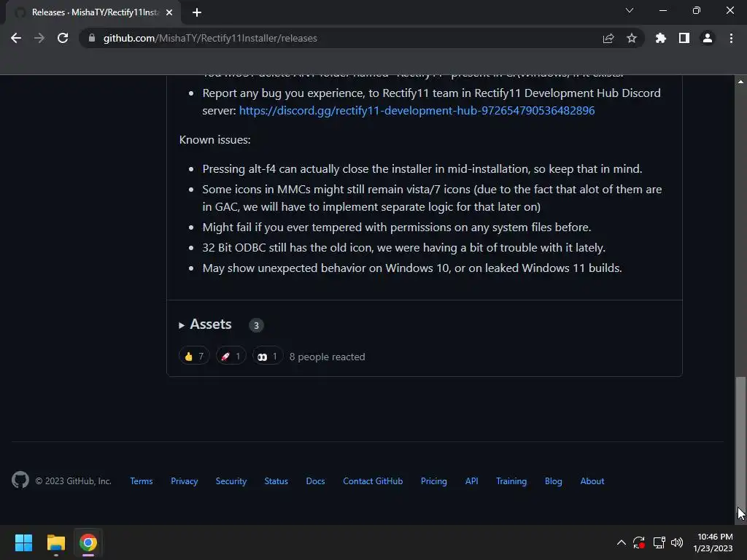Click the page scrollbar thumb
Screen dimensions: 747x560
[x=740, y=444]
